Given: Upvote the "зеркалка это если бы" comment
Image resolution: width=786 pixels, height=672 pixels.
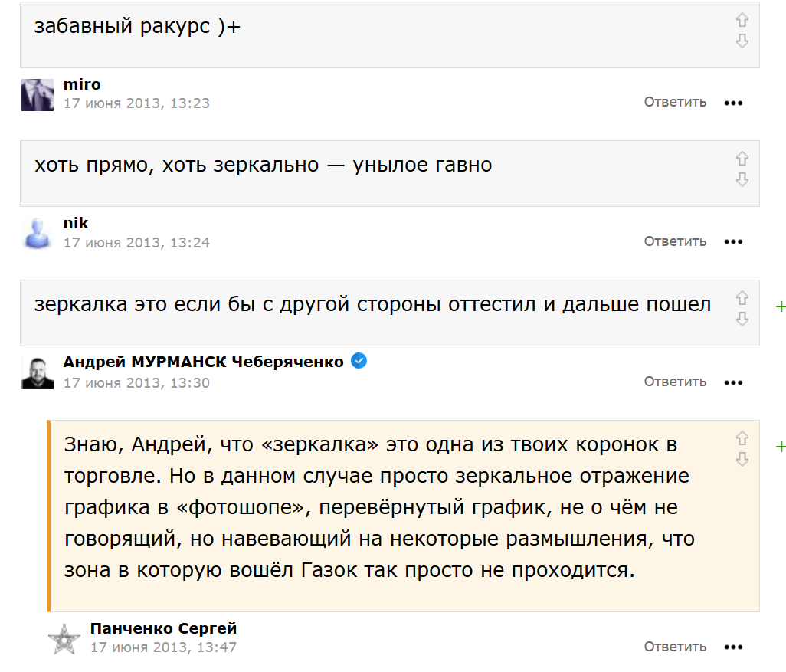Looking at the screenshot, I should pyautogui.click(x=742, y=298).
